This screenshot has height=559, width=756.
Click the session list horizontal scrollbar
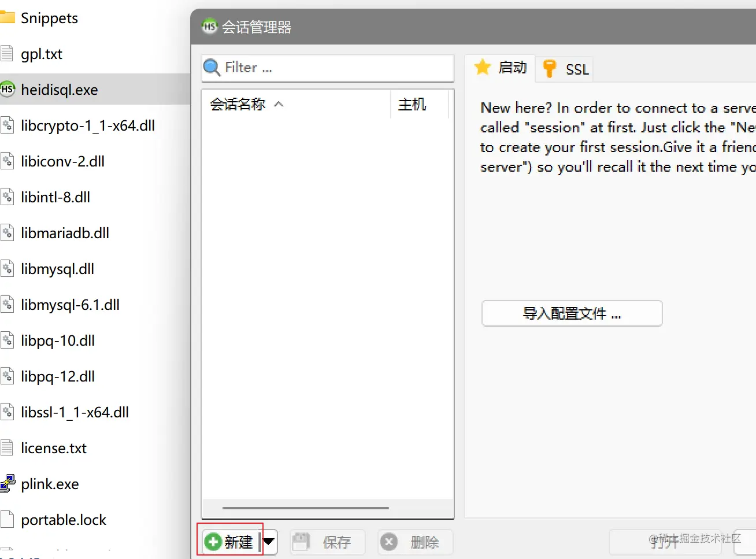(305, 508)
